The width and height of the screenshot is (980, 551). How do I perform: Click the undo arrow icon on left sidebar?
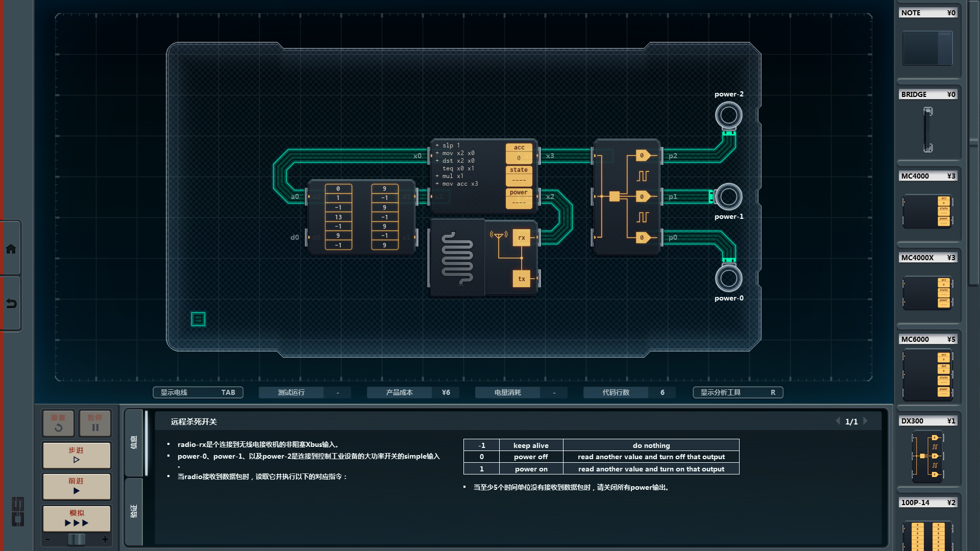11,304
